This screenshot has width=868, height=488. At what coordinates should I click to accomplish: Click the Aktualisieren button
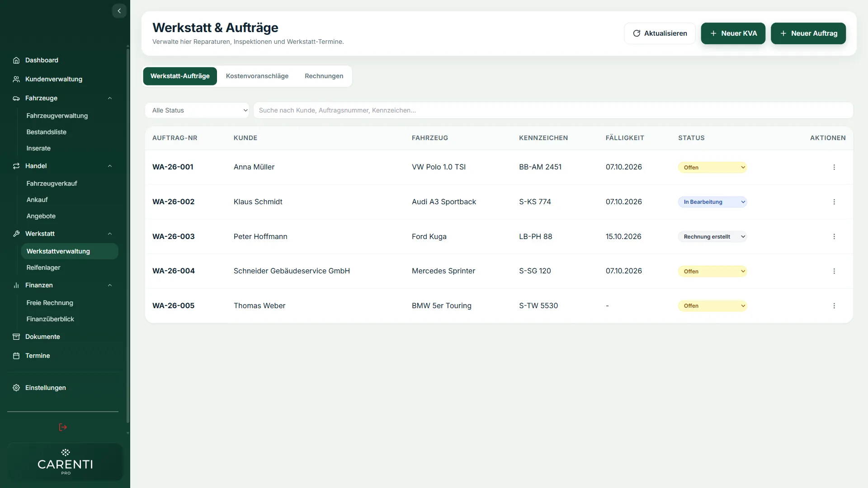point(660,33)
